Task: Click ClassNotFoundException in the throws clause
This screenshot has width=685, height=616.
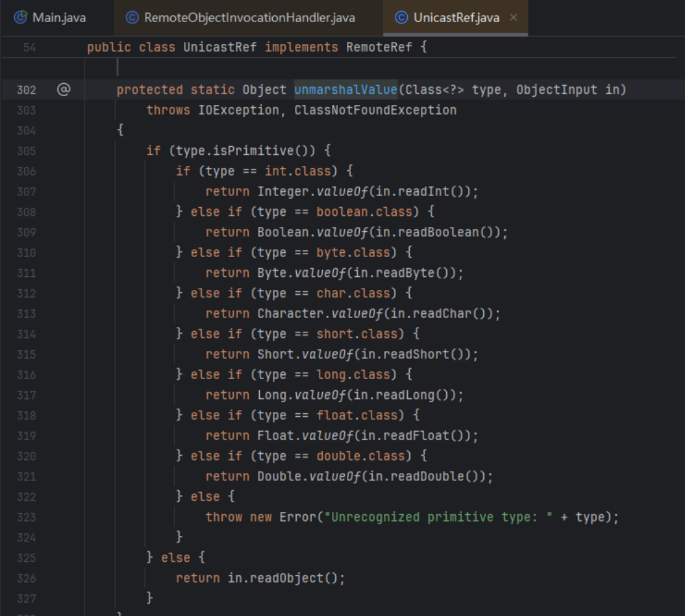Action: pyautogui.click(x=375, y=110)
